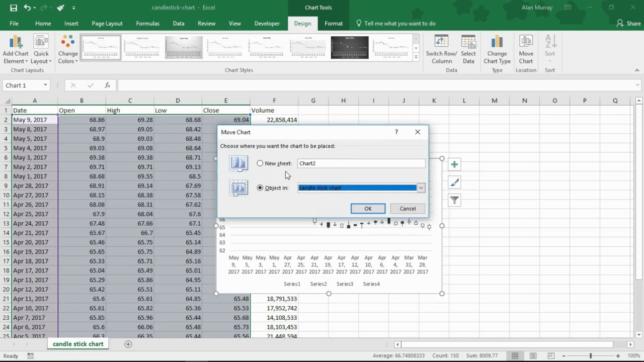Open the Object in sheet dropdown
644x362 pixels.
tap(421, 188)
